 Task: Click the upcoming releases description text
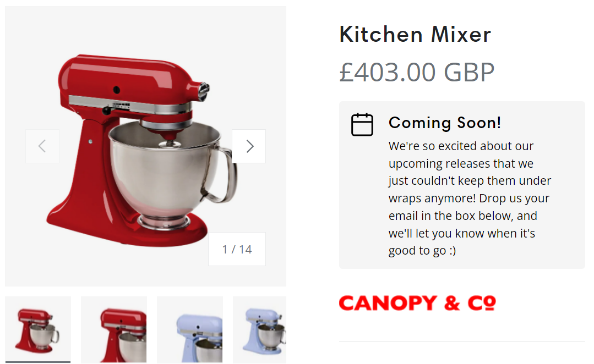[470, 198]
